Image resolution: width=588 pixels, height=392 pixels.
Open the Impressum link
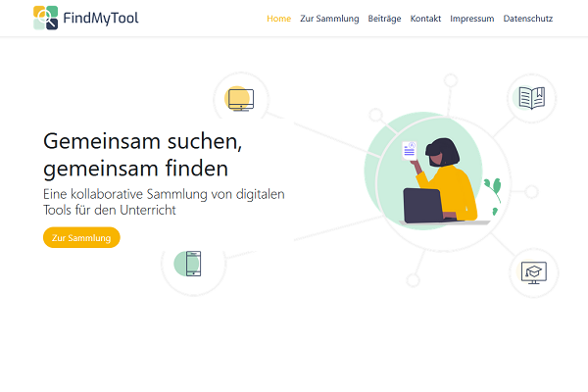point(471,19)
